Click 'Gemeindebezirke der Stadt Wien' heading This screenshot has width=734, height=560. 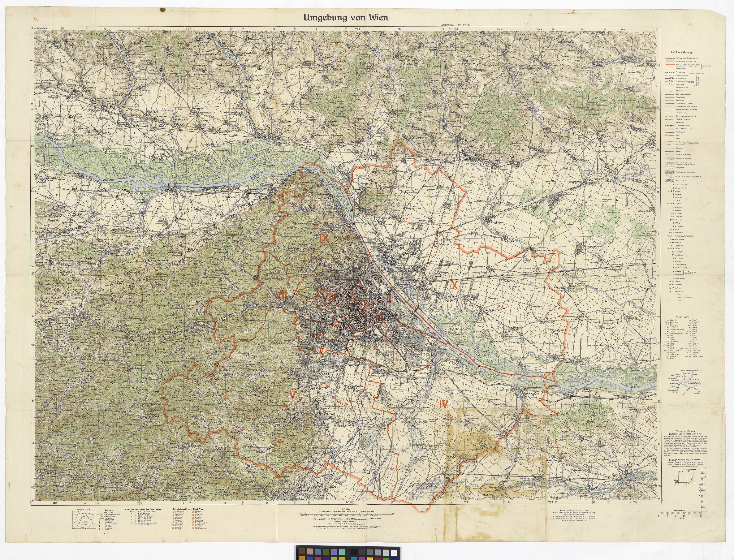189,510
